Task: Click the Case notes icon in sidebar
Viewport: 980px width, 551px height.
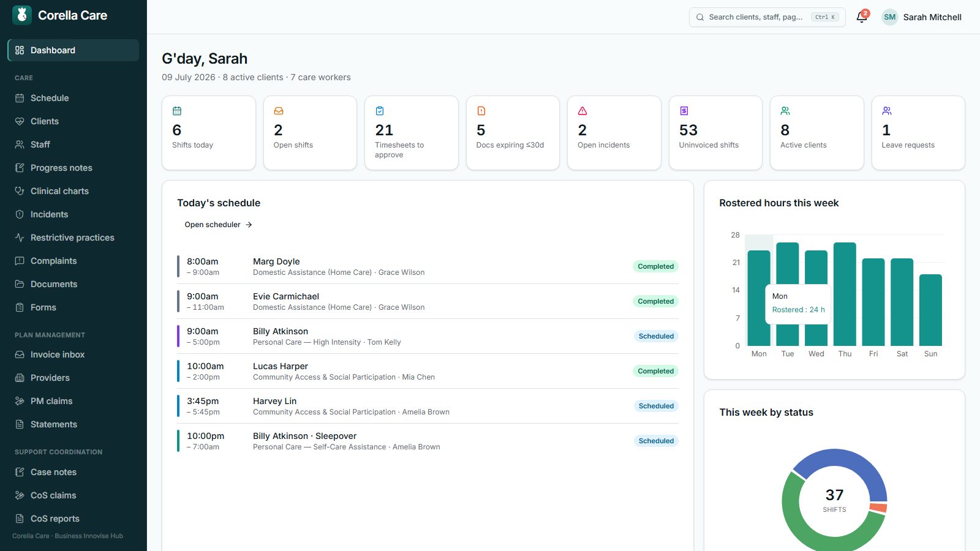Action: point(20,472)
